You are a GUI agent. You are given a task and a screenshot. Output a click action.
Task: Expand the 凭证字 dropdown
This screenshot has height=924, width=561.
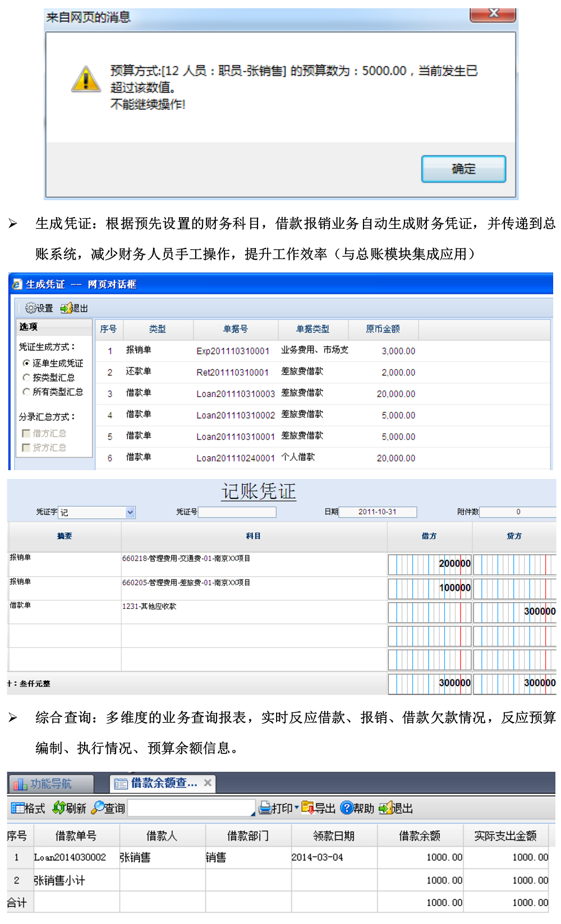130,512
